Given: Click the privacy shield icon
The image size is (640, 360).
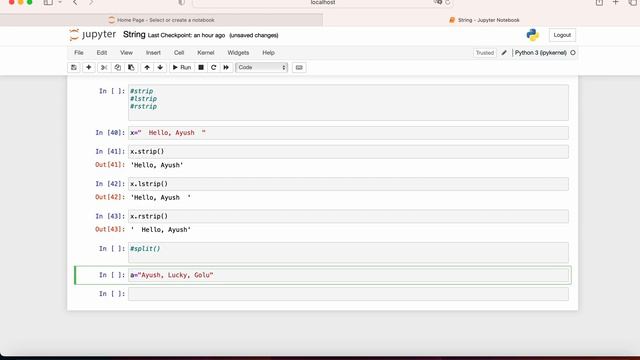Looking at the screenshot, I should [x=181, y=2].
